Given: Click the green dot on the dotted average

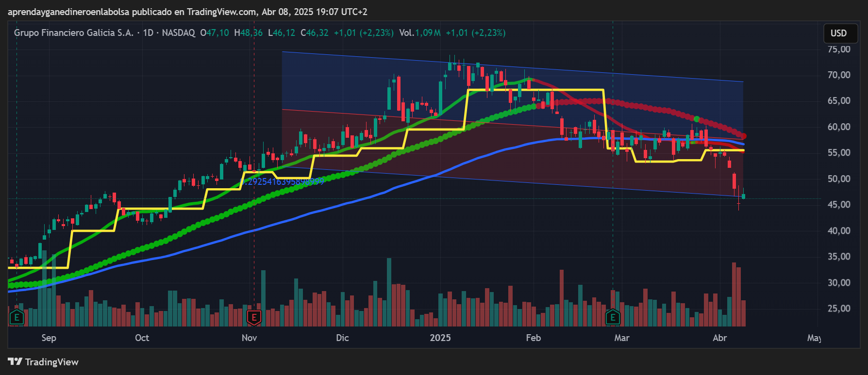Looking at the screenshot, I should point(697,119).
